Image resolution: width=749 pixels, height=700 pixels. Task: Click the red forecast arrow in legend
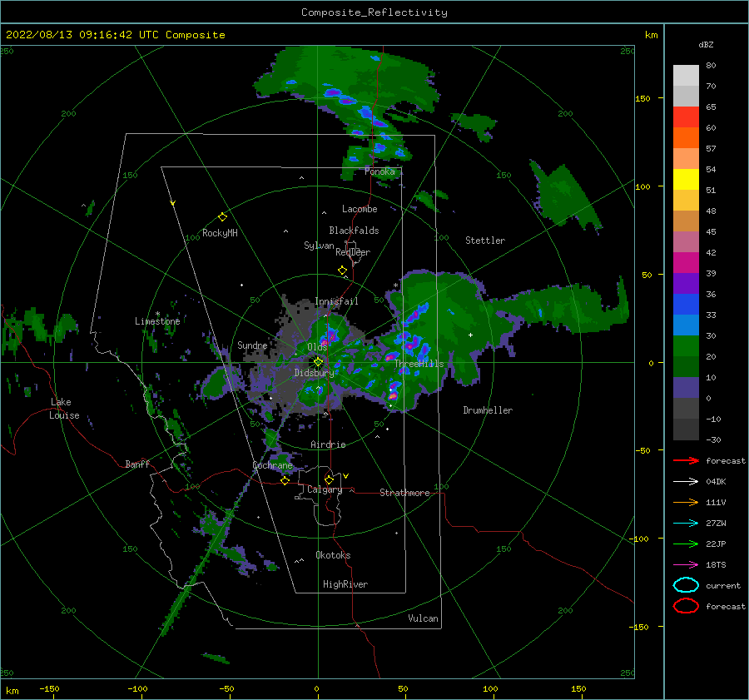[x=686, y=460]
